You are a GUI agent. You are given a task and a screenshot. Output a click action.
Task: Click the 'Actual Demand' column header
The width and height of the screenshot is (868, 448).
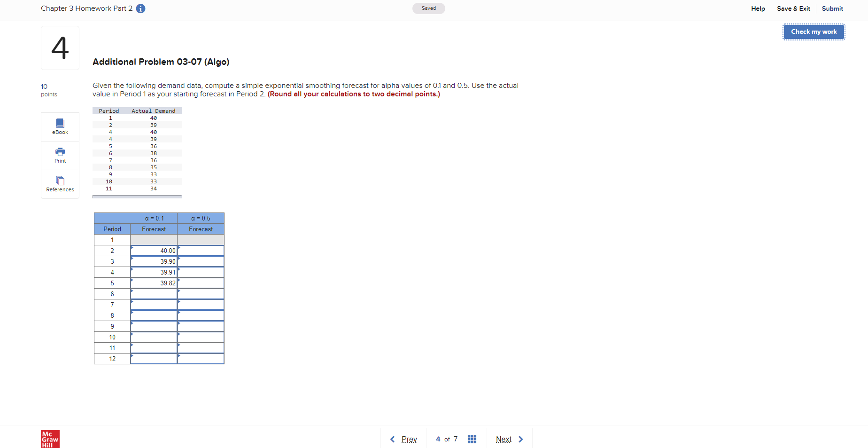154,111
